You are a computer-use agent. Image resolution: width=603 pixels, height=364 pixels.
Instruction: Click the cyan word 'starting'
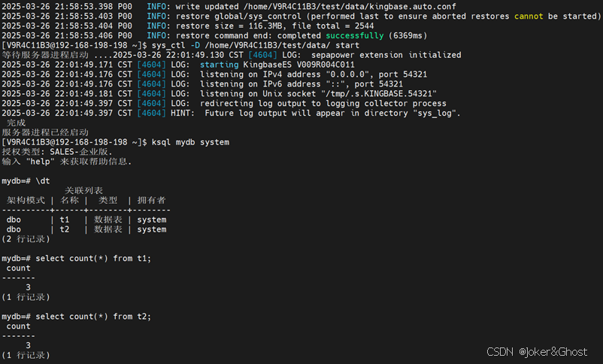coord(220,65)
